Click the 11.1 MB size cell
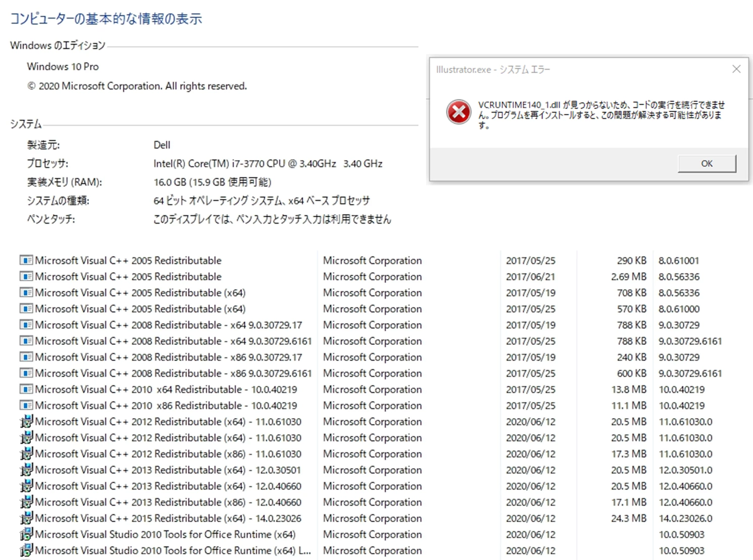 (x=629, y=406)
